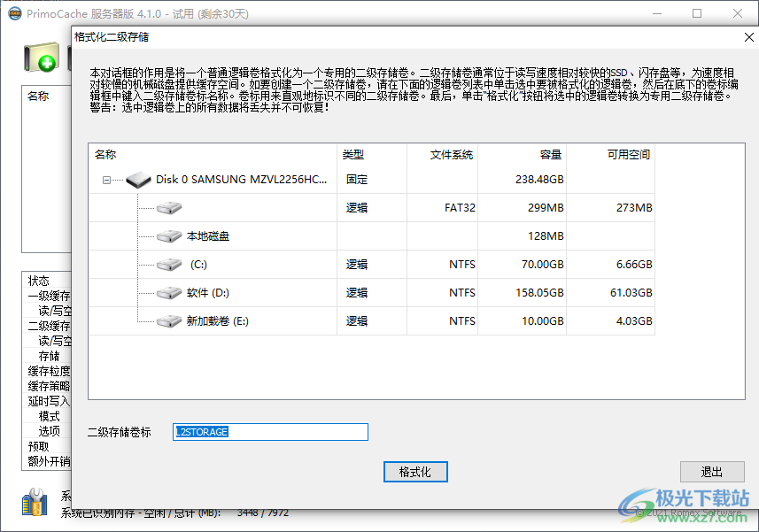Maximize the PrimoCache main window

click(697, 13)
